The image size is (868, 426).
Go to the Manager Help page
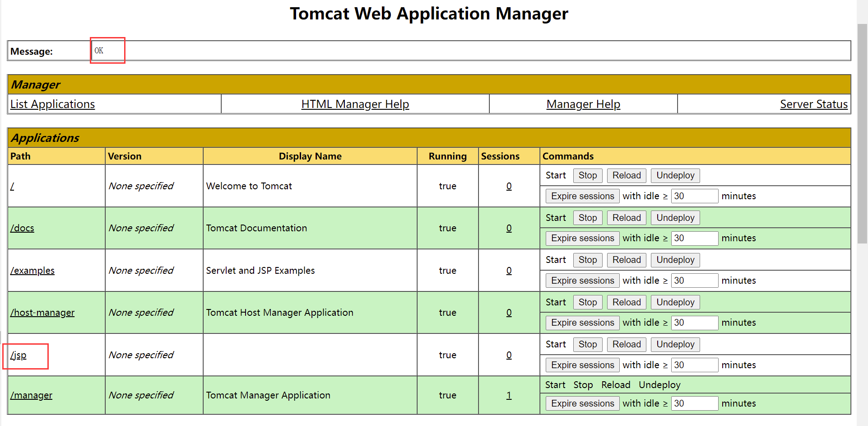583,104
